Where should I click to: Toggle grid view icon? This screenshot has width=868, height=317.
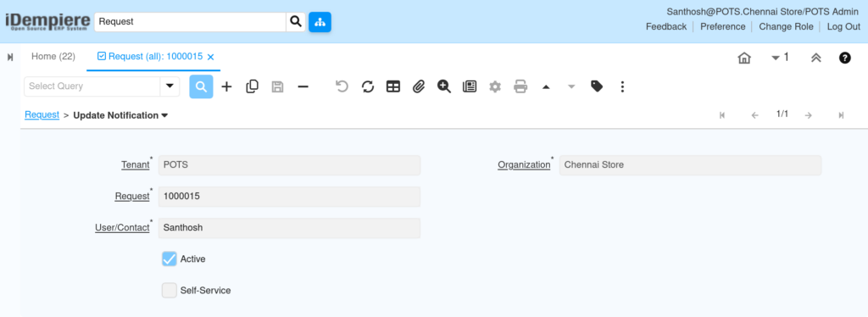393,86
